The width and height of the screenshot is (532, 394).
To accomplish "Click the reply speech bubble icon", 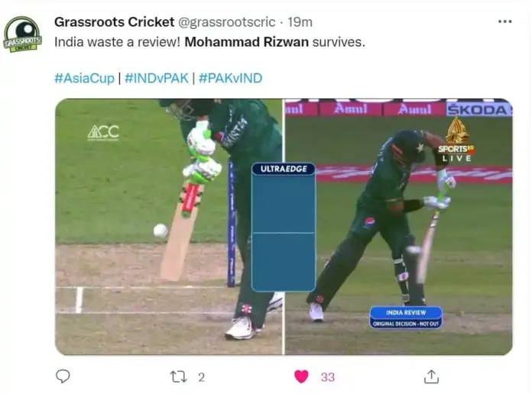I will [x=63, y=376].
